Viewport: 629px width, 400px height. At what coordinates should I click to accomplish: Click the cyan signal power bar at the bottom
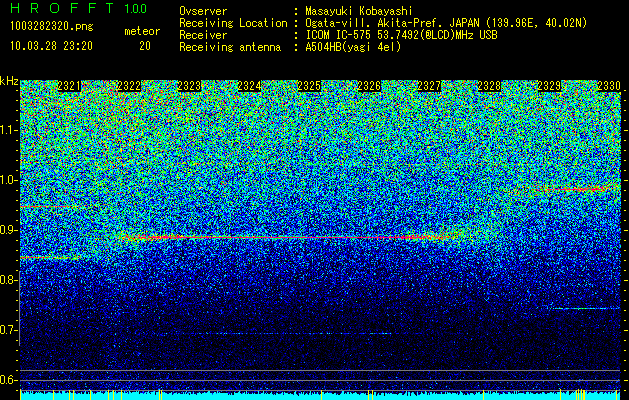coord(320,395)
